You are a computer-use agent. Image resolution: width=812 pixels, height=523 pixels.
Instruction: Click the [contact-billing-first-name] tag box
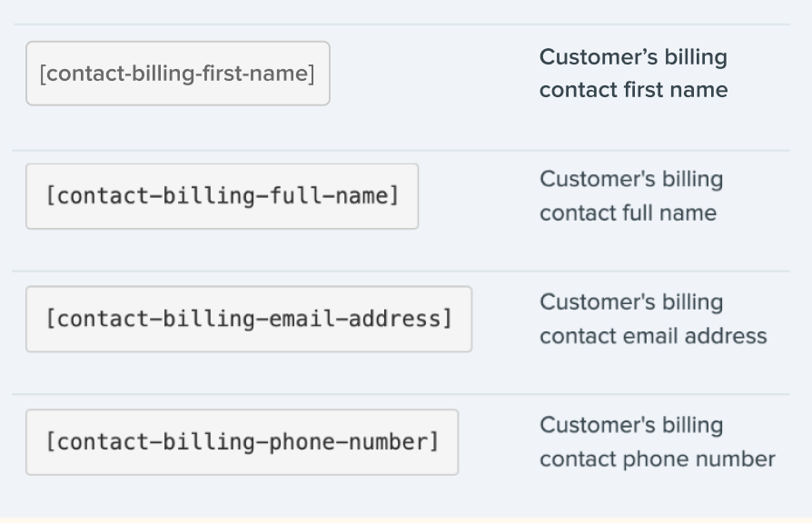coord(178,74)
